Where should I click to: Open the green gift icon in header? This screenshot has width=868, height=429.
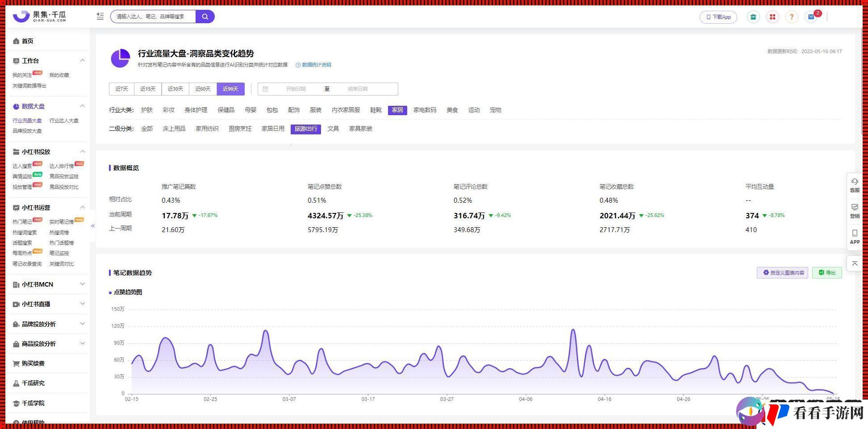coord(753,17)
